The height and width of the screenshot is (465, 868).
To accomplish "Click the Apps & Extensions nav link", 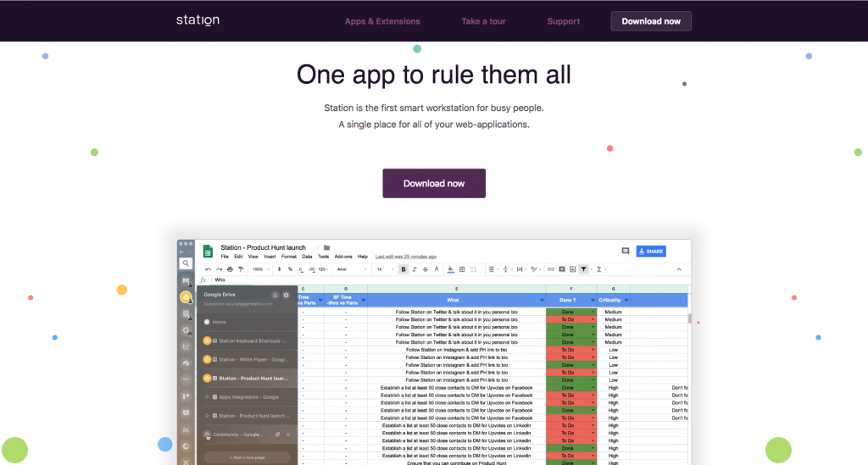I will click(382, 21).
